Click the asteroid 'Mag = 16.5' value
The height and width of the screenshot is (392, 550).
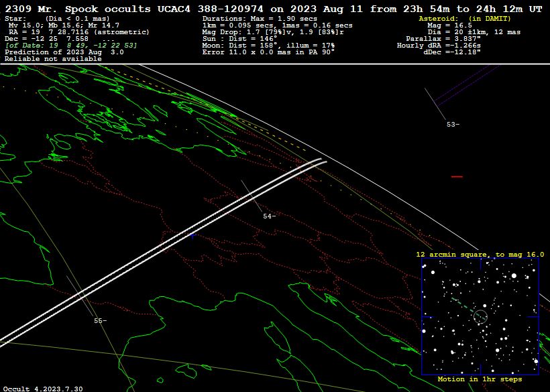(x=449, y=25)
